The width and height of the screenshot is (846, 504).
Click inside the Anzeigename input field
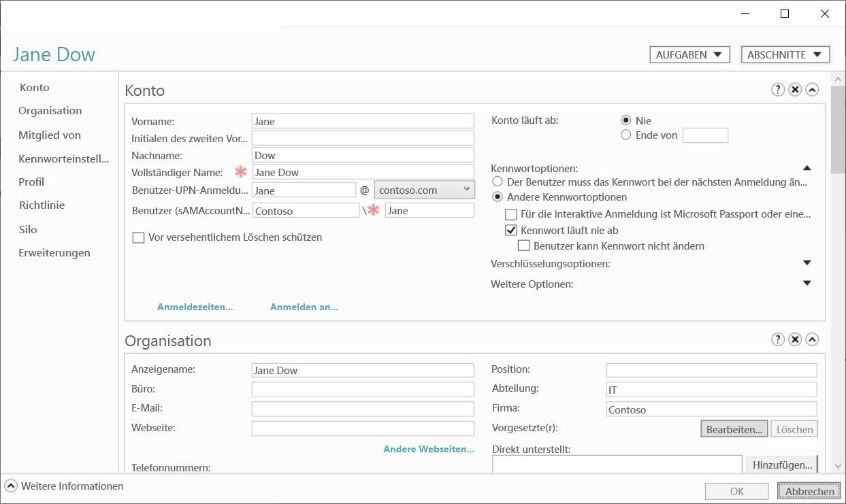pyautogui.click(x=362, y=370)
